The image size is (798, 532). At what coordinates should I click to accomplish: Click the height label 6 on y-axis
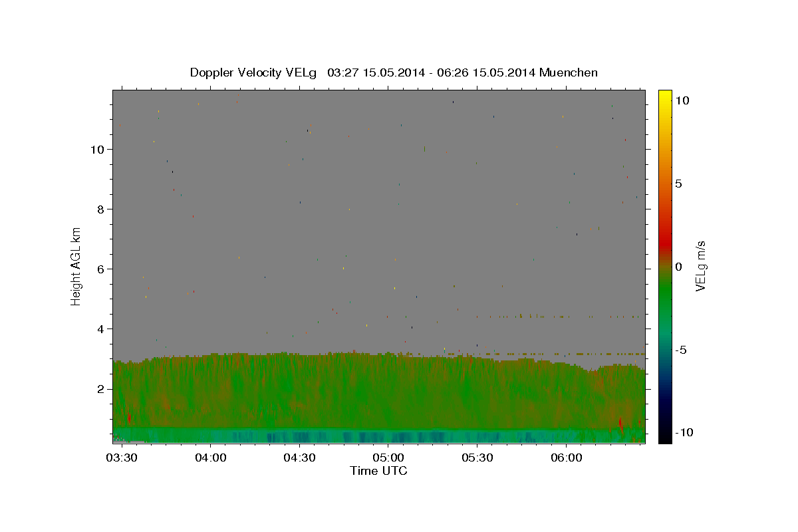pyautogui.click(x=100, y=269)
